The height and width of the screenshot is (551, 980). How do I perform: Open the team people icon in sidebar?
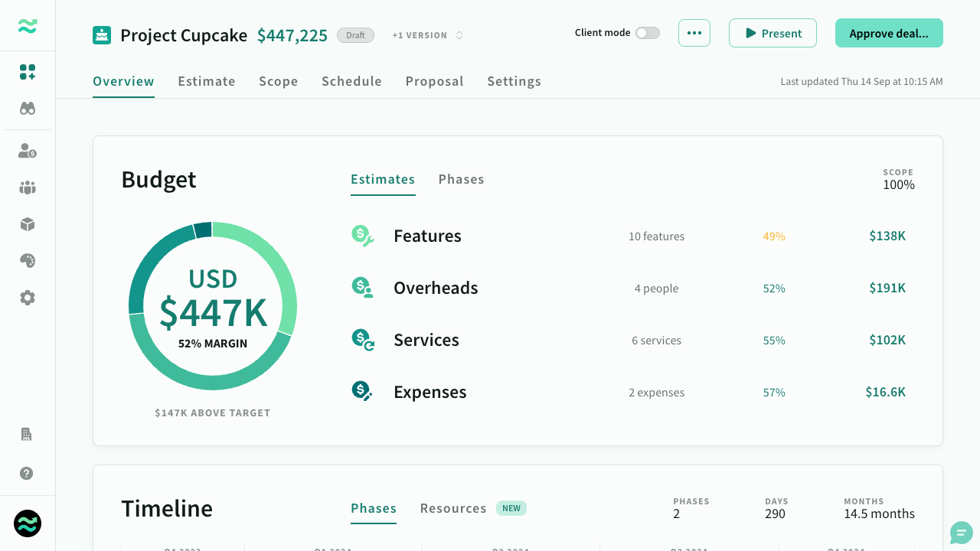pyautogui.click(x=28, y=187)
